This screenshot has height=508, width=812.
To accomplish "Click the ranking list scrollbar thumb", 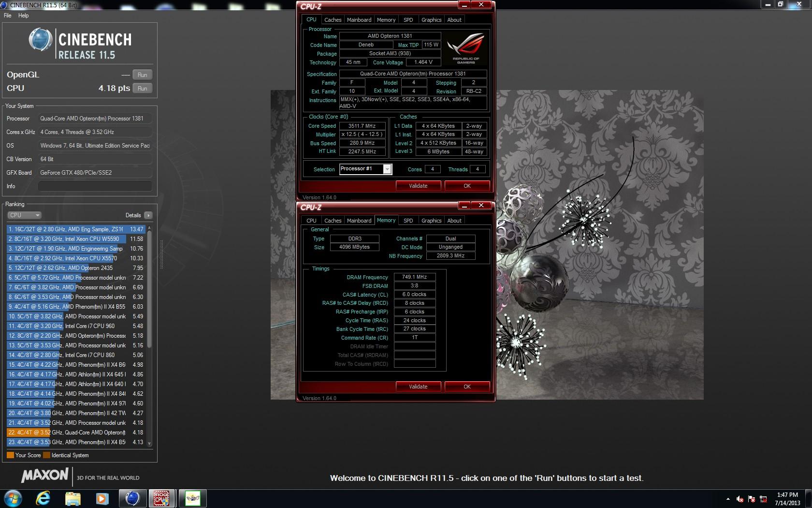I will (149, 289).
